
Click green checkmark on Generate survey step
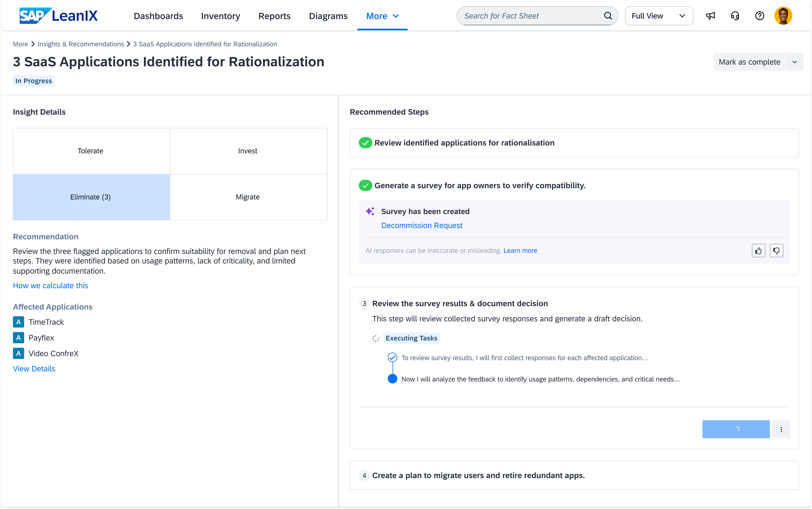pyautogui.click(x=365, y=186)
